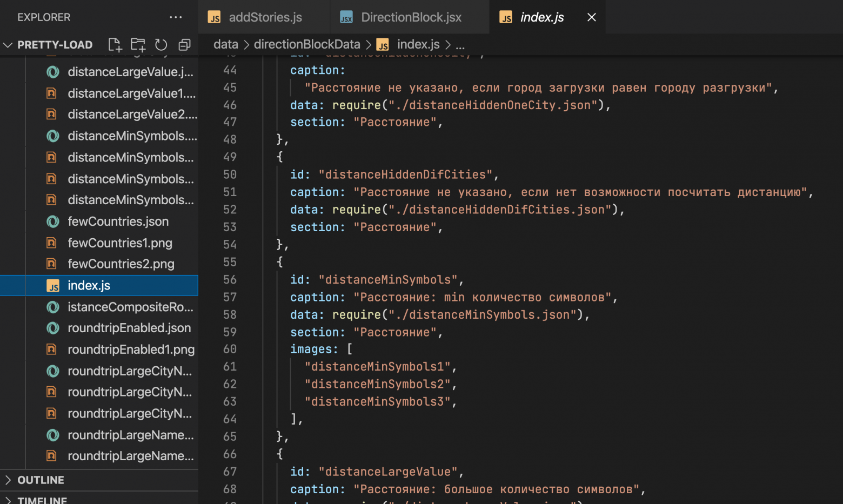Click the JS icon in the breadcrumb bar
843x504 pixels.
383,44
